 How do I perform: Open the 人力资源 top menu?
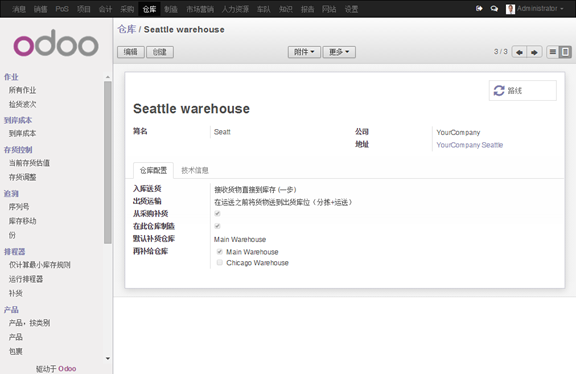tap(235, 9)
